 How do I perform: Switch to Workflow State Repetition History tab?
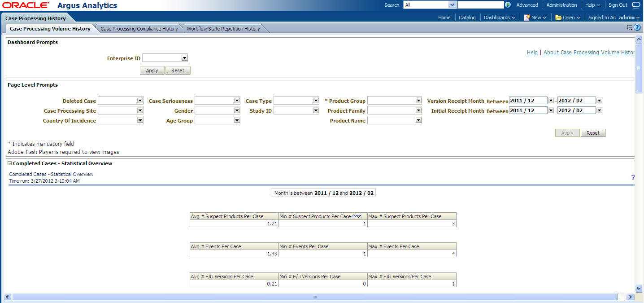(x=223, y=29)
